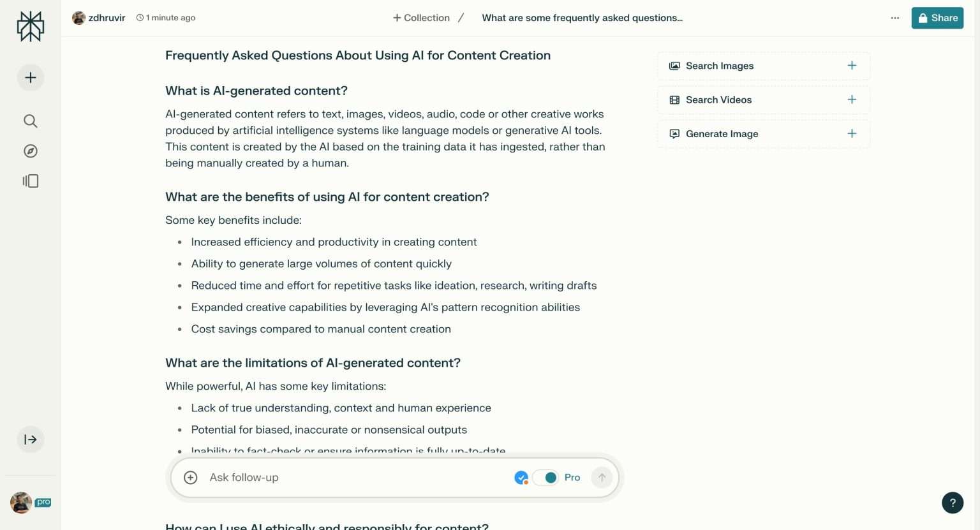Expand Search Videos with its plus control
The image size is (980, 530).
(851, 99)
